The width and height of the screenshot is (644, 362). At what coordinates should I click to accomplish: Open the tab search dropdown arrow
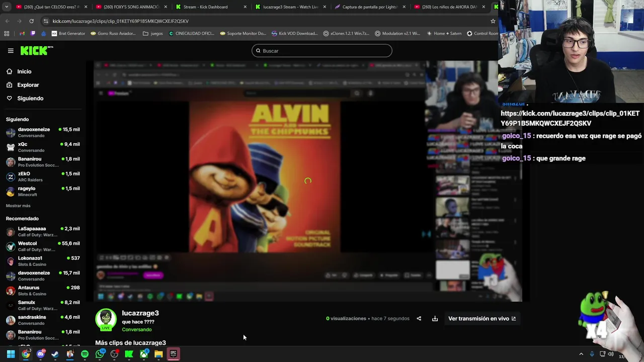pyautogui.click(x=7, y=7)
